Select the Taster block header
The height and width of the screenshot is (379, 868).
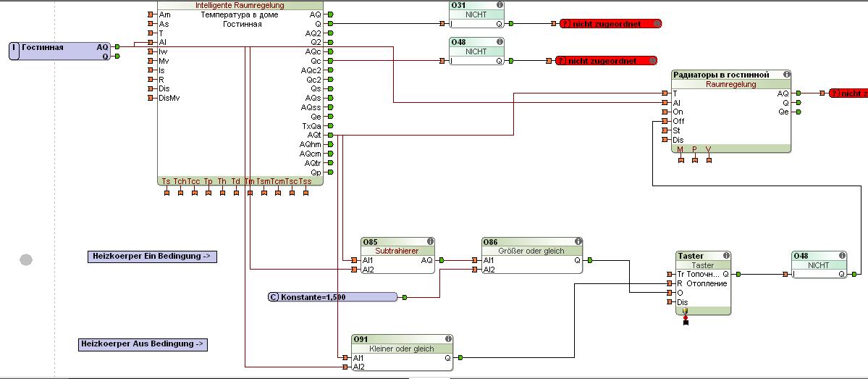(x=704, y=256)
